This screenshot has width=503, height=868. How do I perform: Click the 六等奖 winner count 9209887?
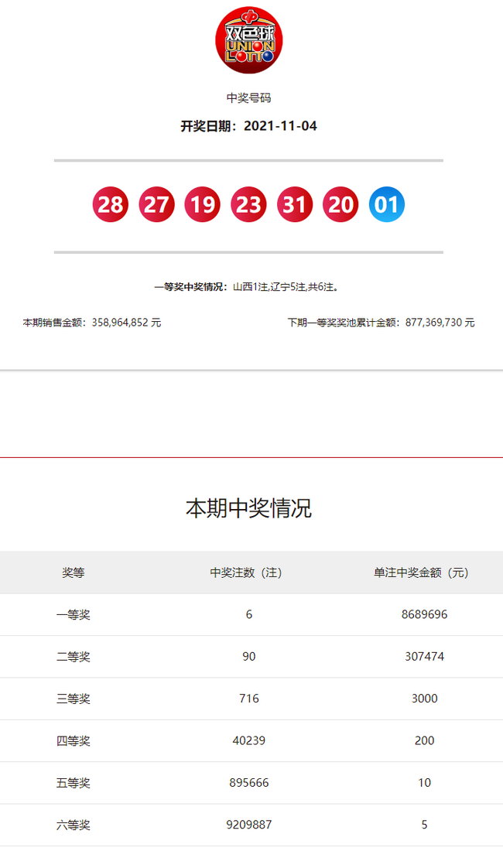click(248, 825)
